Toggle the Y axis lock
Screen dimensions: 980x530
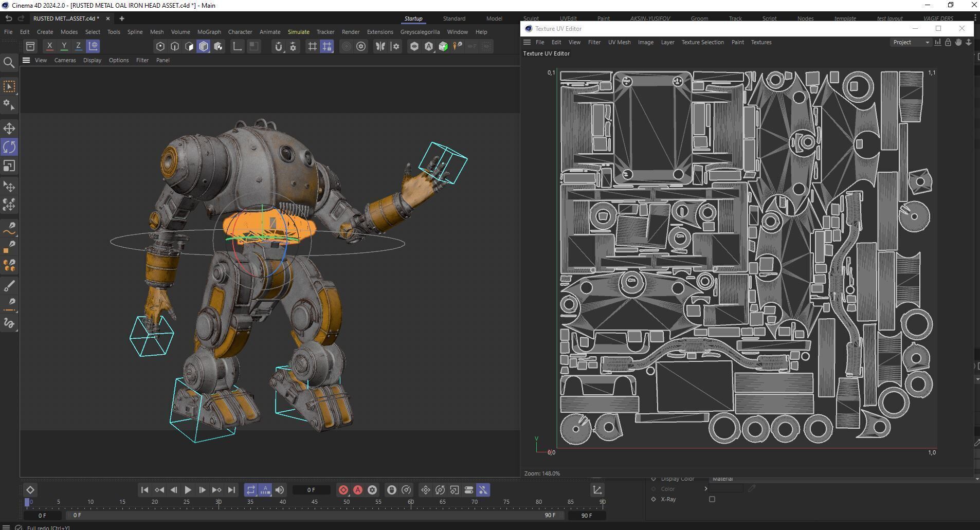point(64,46)
